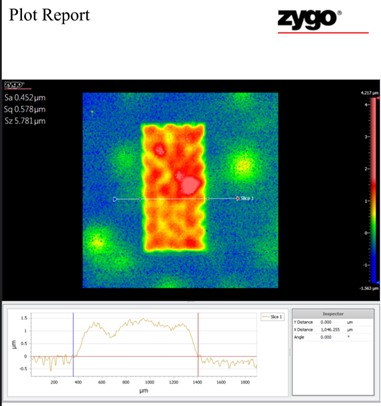Click the Inspector panel header

click(x=333, y=314)
